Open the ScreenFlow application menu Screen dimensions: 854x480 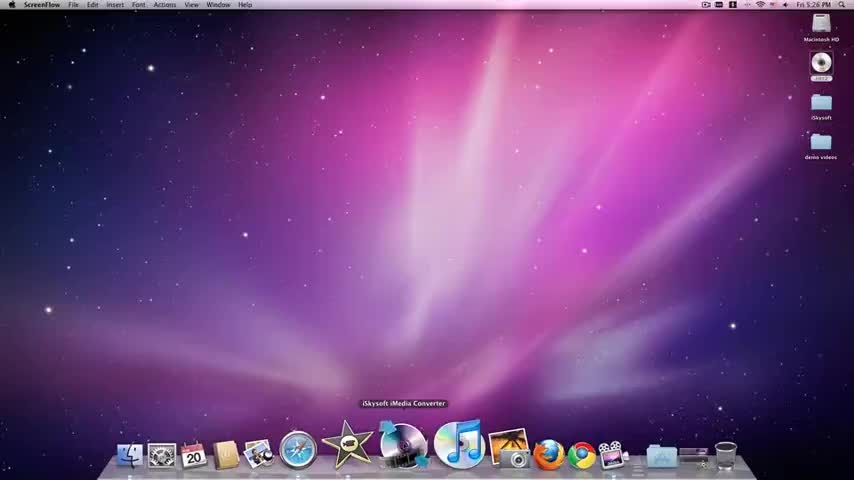pos(42,4)
